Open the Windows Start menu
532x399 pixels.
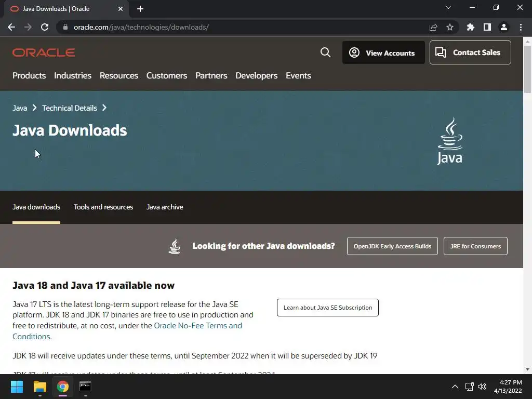tap(17, 387)
